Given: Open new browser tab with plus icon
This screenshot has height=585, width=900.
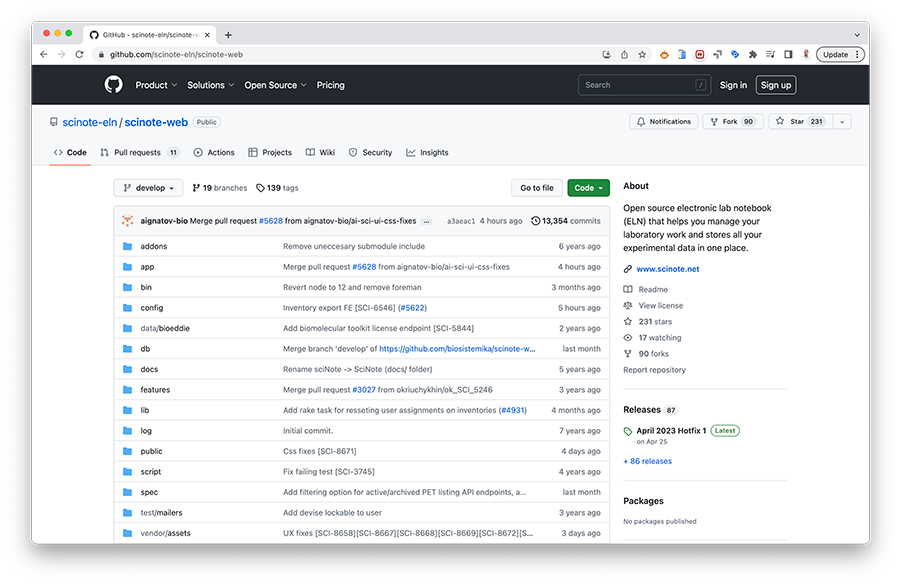Looking at the screenshot, I should (x=228, y=34).
